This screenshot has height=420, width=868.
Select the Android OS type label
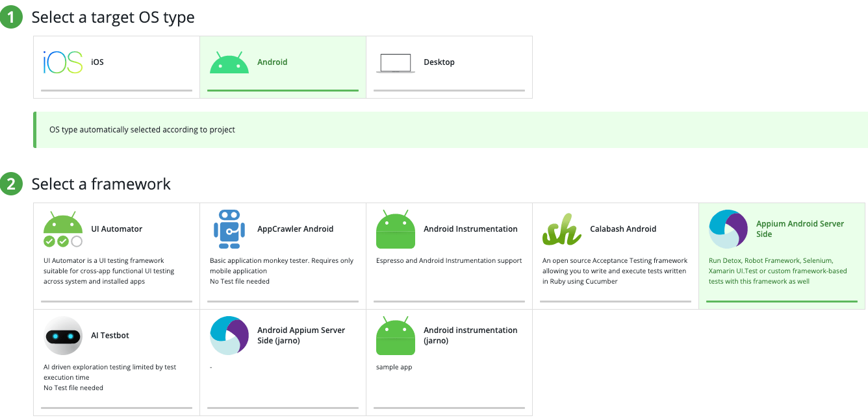(x=272, y=62)
